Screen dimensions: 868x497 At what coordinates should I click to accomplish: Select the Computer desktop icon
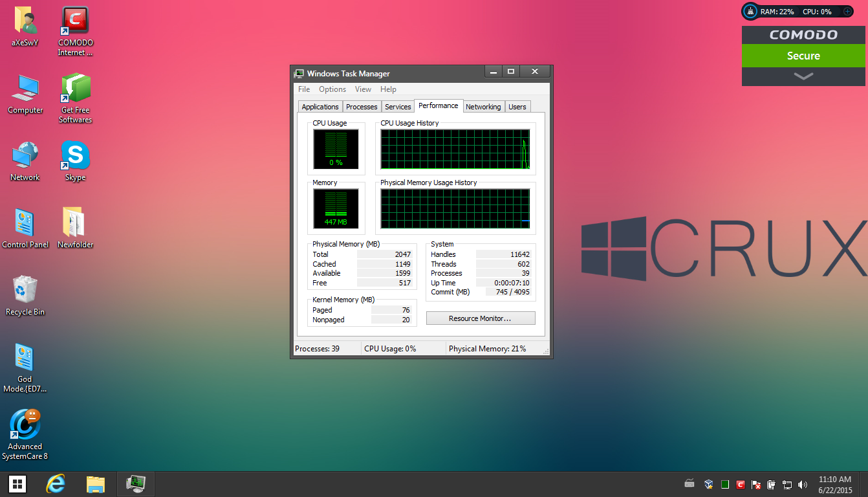click(x=25, y=94)
